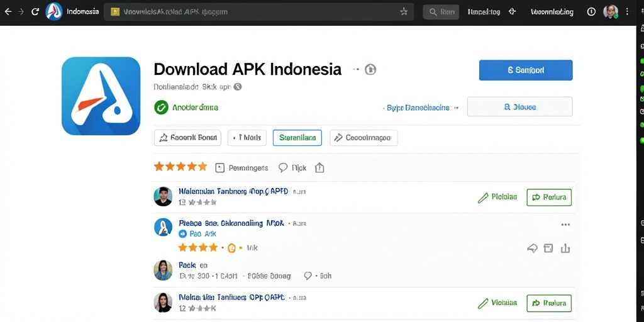Image resolution: width=644 pixels, height=322 pixels.
Task: Select the highlighted Sterenilaae tab
Action: [x=297, y=138]
